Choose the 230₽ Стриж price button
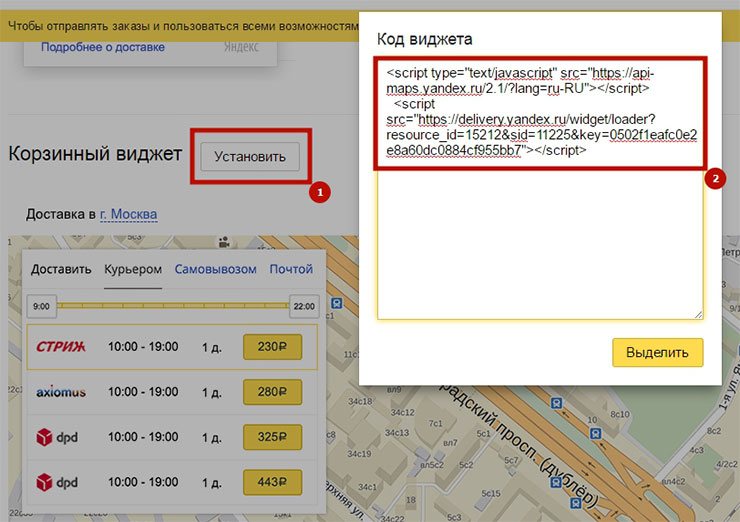Image resolution: width=740 pixels, height=522 pixels. tap(272, 347)
